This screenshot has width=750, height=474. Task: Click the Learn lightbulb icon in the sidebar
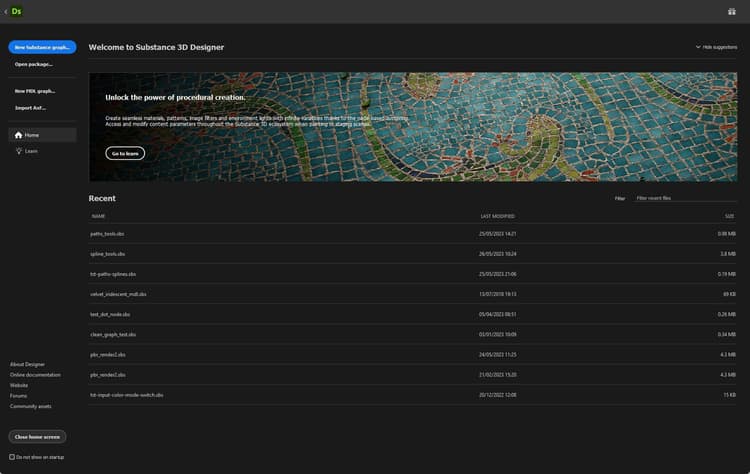(x=19, y=151)
